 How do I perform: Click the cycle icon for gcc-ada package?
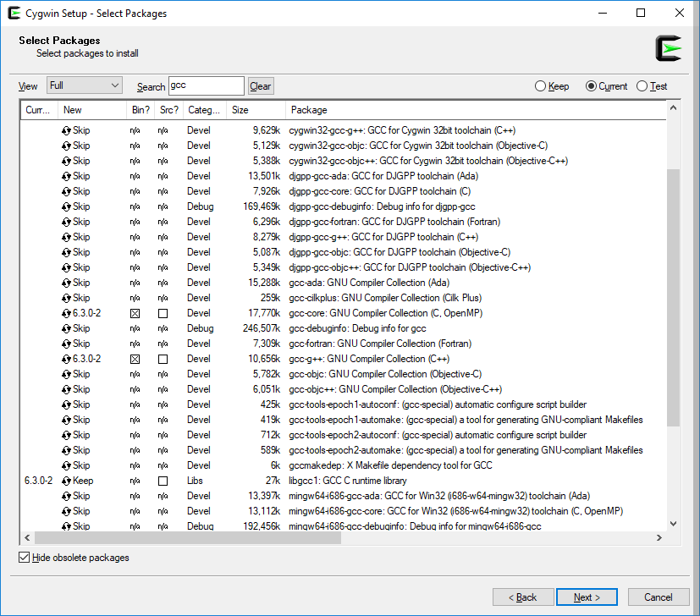tap(66, 283)
